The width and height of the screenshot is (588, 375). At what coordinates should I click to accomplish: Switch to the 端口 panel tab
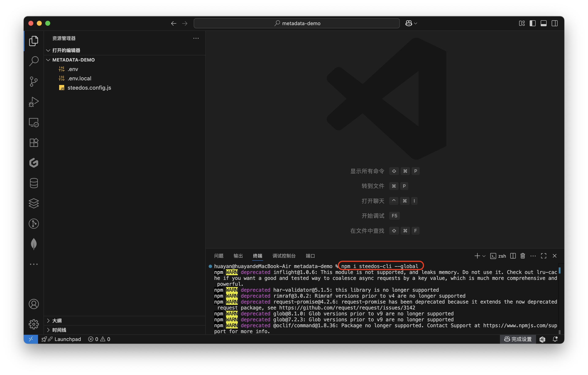(310, 256)
